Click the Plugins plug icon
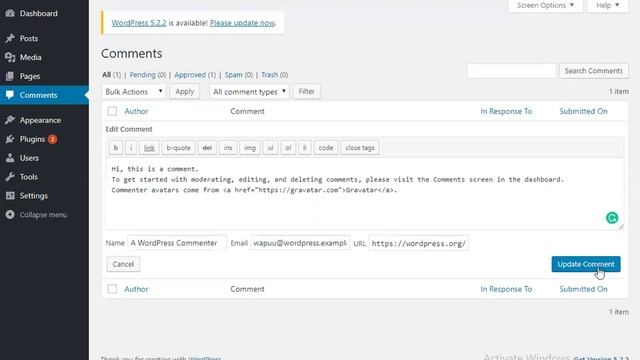The image size is (640, 360). point(10,139)
